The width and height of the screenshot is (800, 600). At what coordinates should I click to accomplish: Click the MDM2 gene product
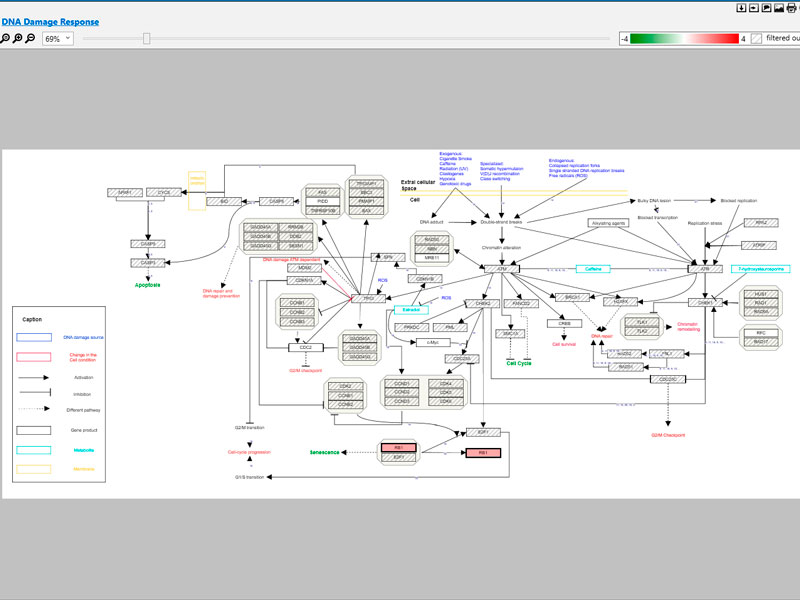point(304,268)
